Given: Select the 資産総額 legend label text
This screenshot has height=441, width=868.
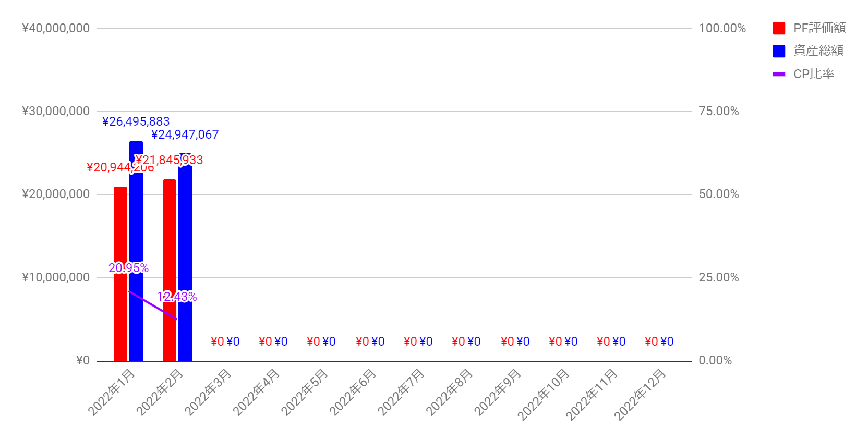Looking at the screenshot, I should point(818,51).
